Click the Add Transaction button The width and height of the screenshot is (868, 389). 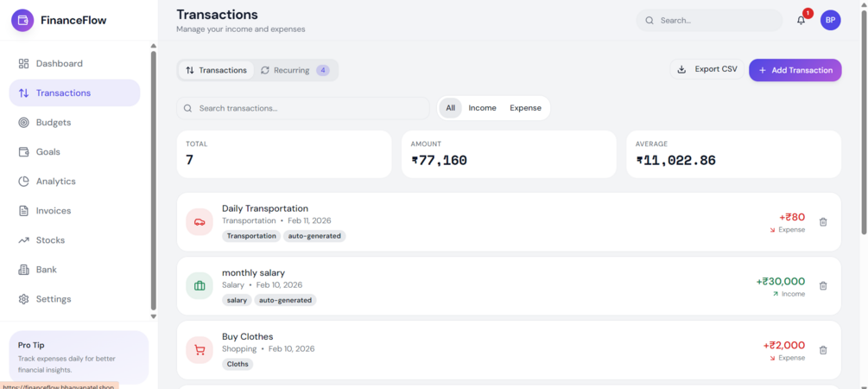(795, 70)
